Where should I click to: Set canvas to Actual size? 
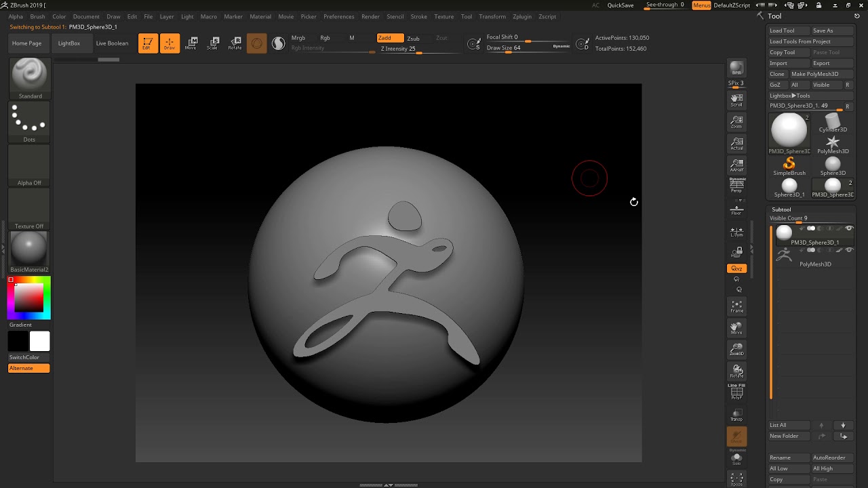click(736, 144)
